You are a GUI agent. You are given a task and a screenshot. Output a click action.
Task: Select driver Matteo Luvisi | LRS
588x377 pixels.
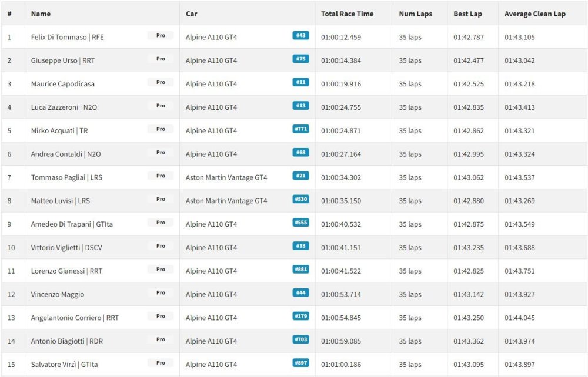pyautogui.click(x=61, y=201)
